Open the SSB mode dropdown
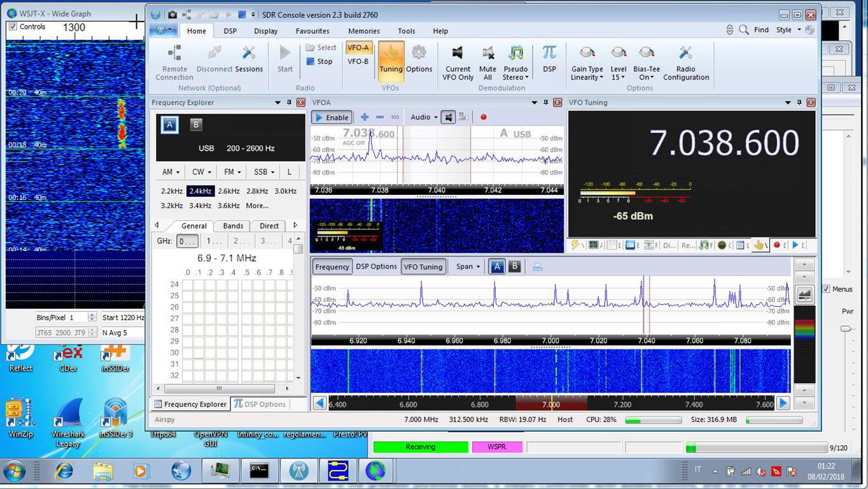 click(x=264, y=172)
